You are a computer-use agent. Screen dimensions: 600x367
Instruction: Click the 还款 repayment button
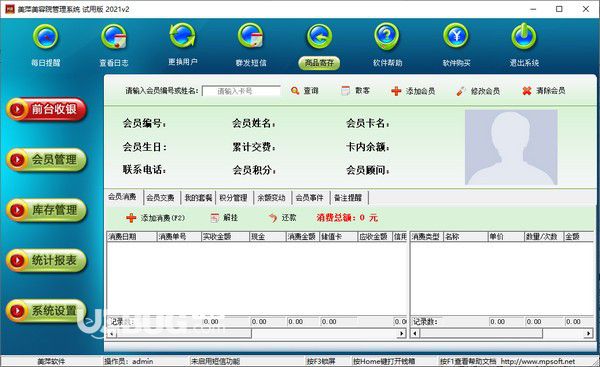(x=282, y=218)
